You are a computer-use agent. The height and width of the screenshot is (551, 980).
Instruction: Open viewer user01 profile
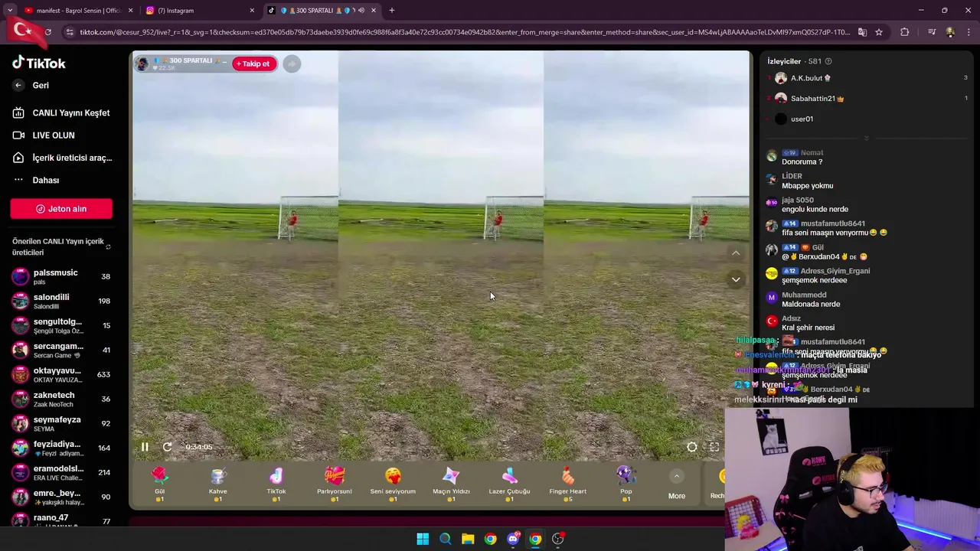[x=802, y=119]
